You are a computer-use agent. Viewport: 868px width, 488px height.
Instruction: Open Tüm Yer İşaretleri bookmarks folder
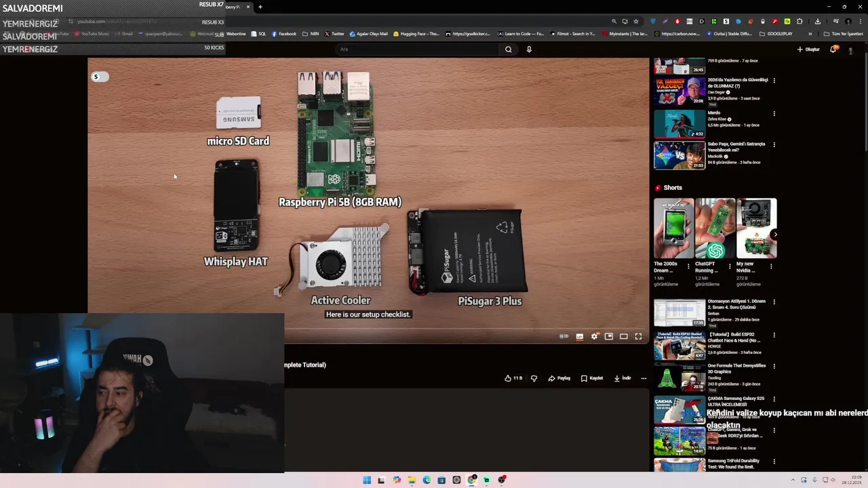coord(843,33)
